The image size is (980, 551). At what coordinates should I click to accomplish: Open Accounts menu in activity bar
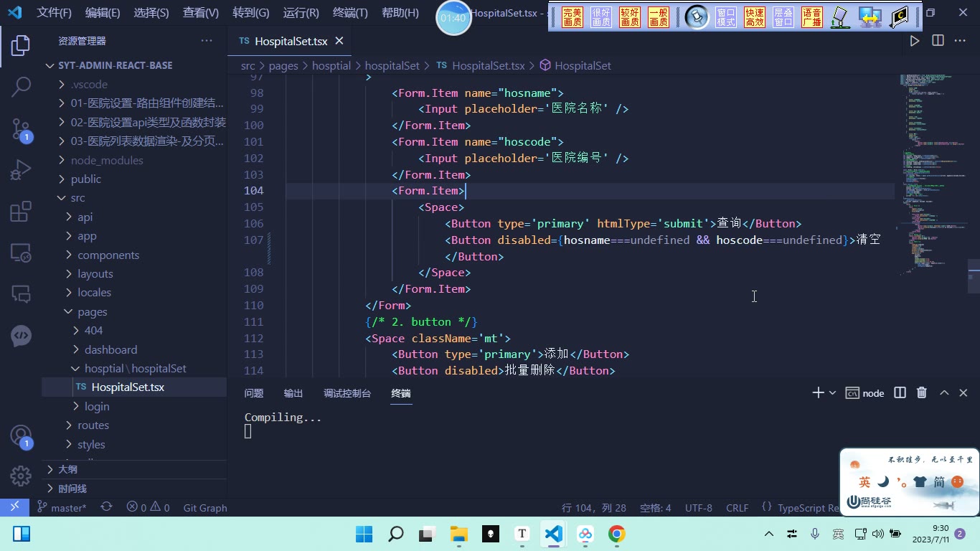tap(20, 436)
